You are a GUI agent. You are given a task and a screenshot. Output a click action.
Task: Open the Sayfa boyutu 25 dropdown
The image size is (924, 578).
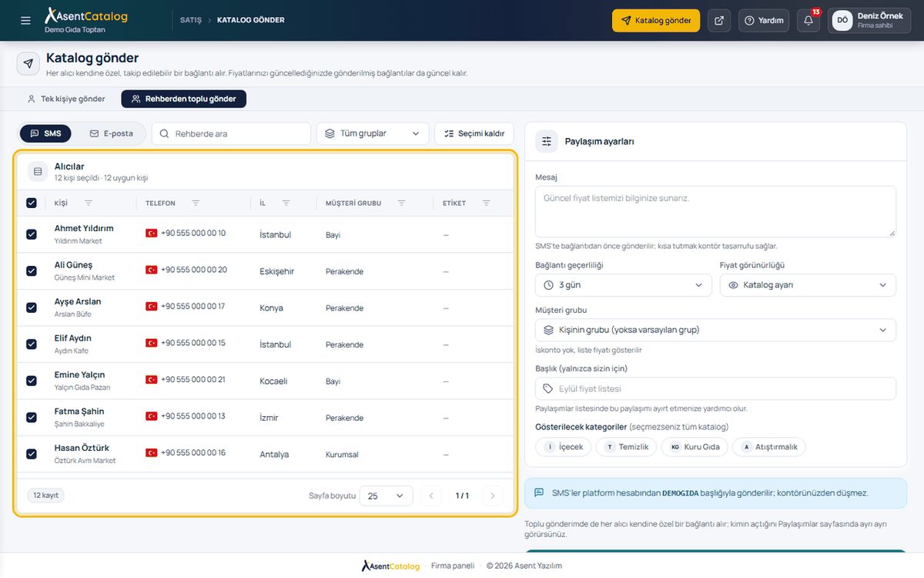(x=386, y=496)
